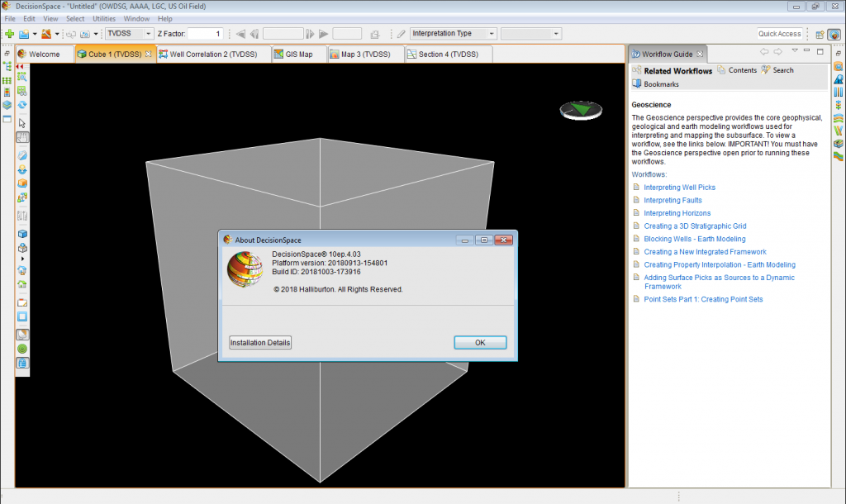The width and height of the screenshot is (846, 504).
Task: Click the 3D block model icon in right strip
Action: (x=838, y=144)
